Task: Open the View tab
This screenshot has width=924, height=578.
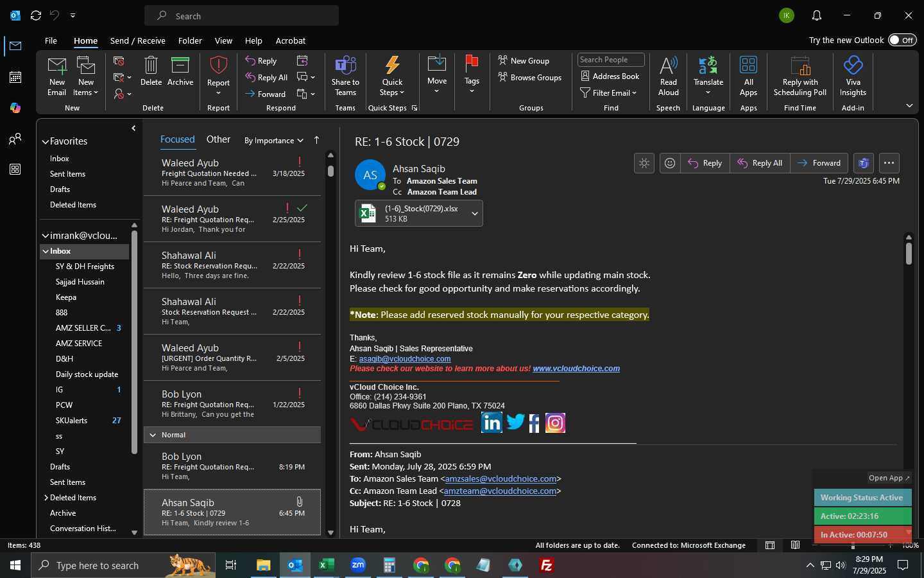Action: 223,40
